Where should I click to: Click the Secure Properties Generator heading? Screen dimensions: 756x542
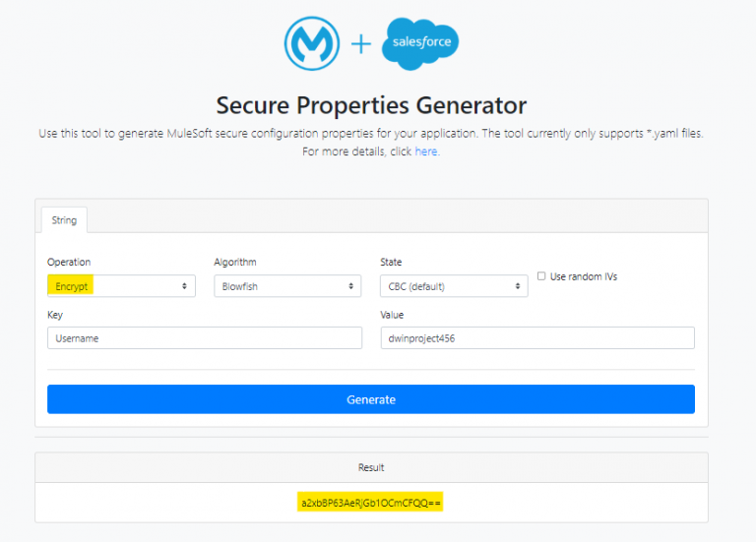[x=371, y=105]
